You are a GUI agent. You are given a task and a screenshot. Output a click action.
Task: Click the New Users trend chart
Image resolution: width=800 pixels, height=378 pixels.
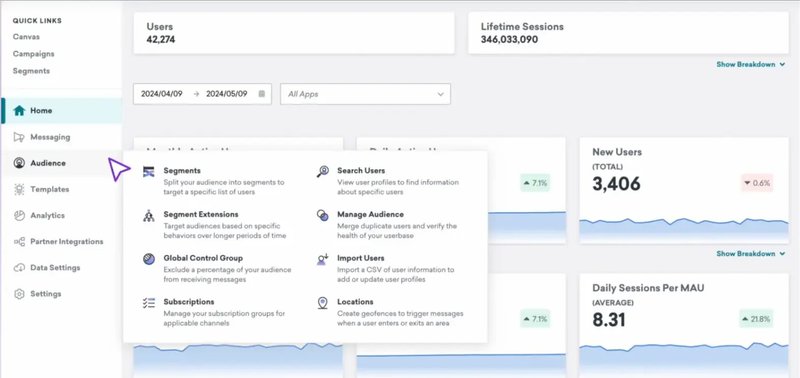click(684, 231)
